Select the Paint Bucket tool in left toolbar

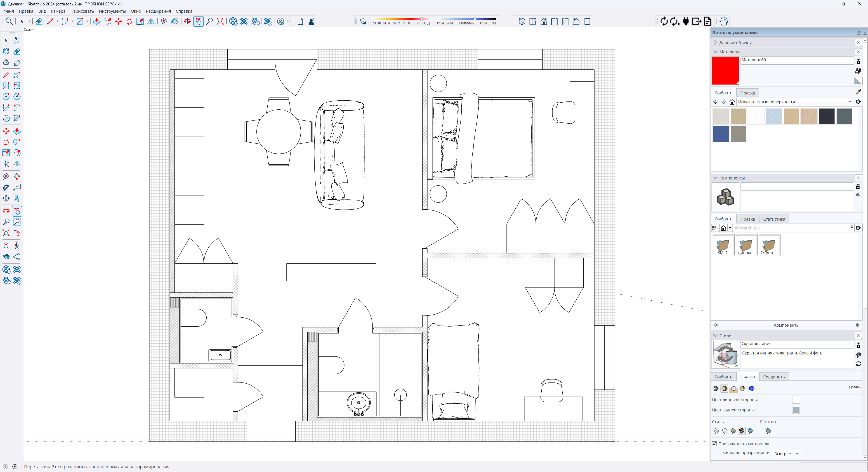pyautogui.click(x=6, y=51)
